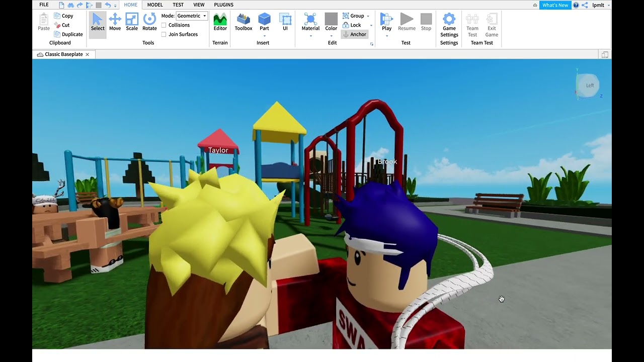
Task: Click the new file icon in quick access bar
Action: (x=61, y=5)
